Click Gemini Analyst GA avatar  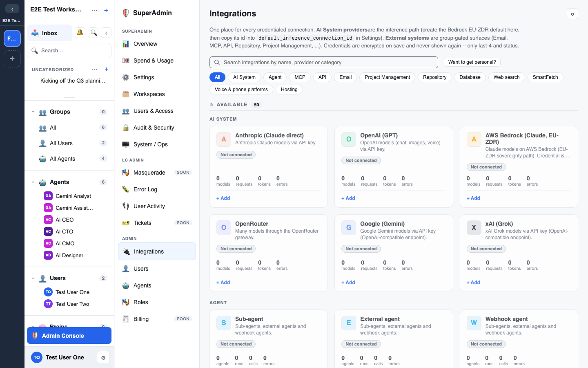tap(48, 196)
